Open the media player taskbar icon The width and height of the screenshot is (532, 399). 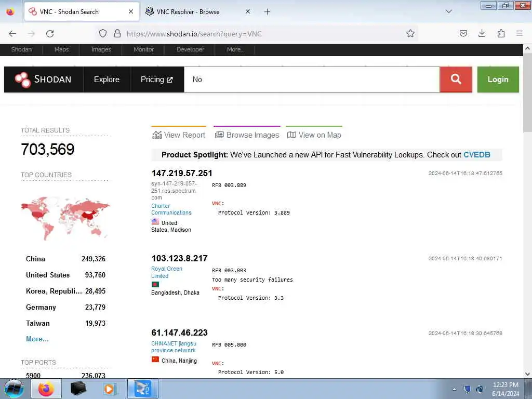point(109,389)
